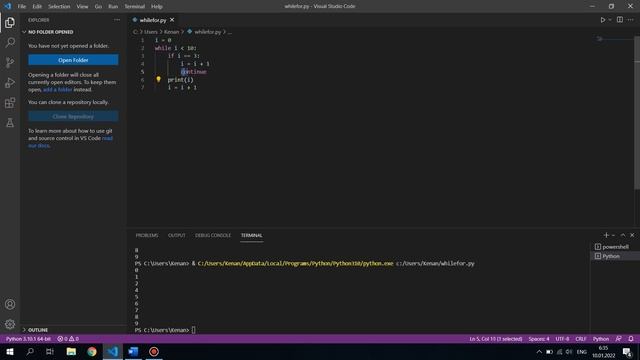
Task: Open the Go menu
Action: 98,6
